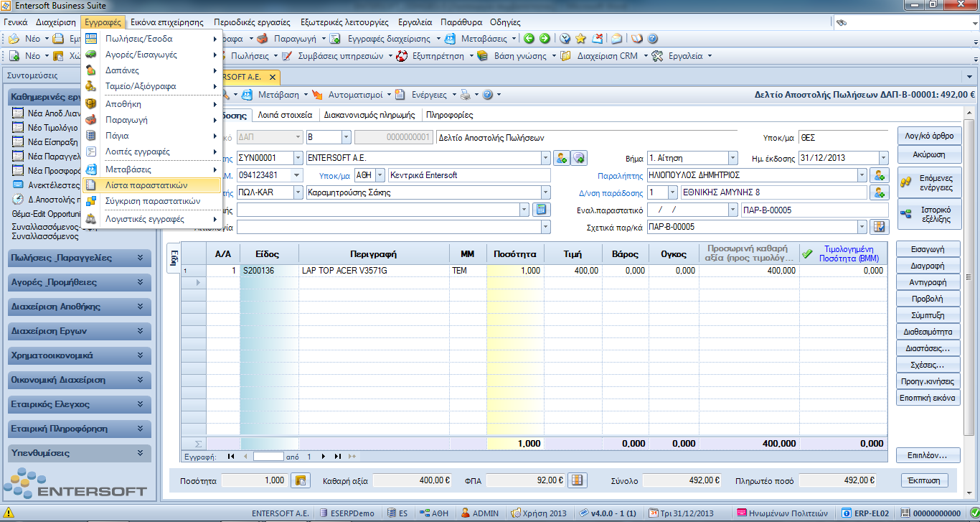Open Αυτοματισμοί document toolbar menu
980x522 pixels.
(x=352, y=95)
